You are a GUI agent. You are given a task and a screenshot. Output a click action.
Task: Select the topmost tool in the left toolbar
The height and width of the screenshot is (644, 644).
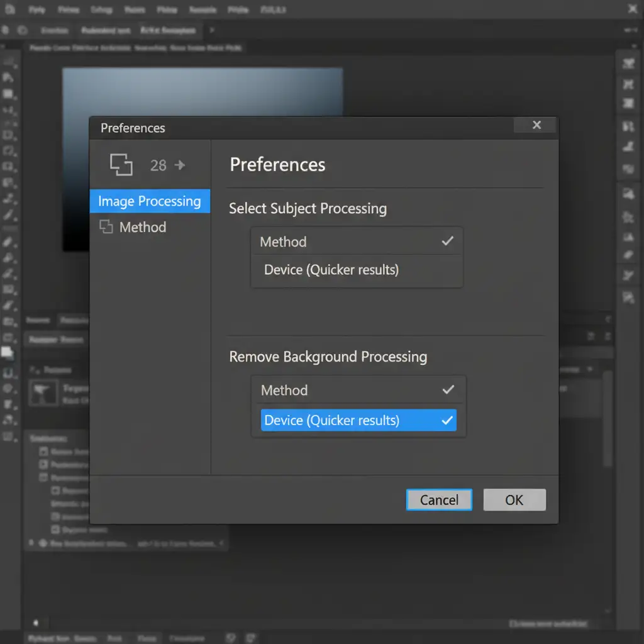pos(9,61)
